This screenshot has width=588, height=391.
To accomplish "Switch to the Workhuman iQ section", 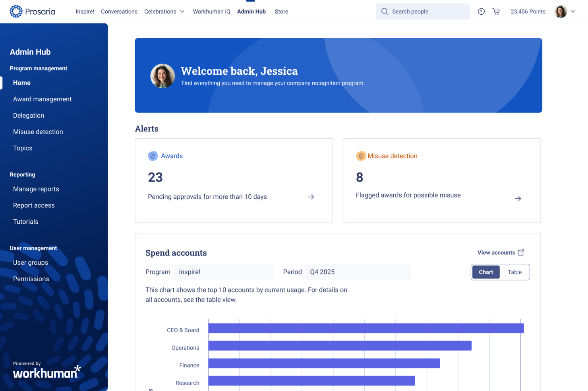I will click(x=211, y=12).
